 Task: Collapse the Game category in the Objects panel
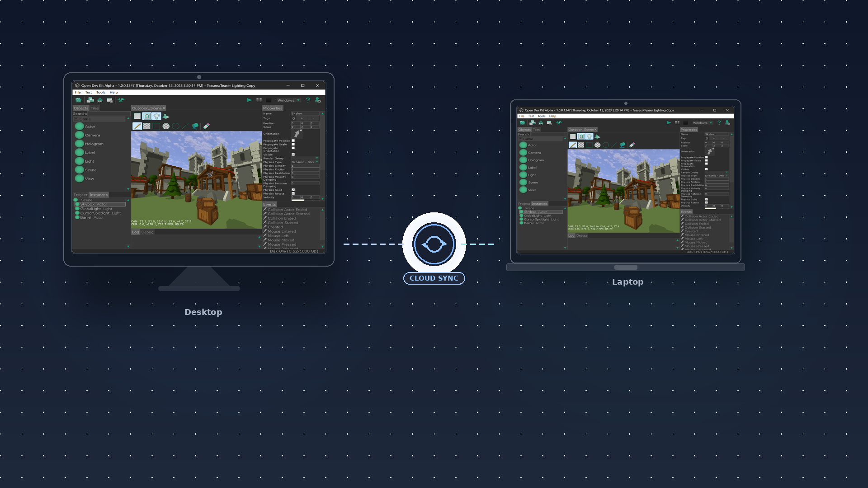(76, 119)
